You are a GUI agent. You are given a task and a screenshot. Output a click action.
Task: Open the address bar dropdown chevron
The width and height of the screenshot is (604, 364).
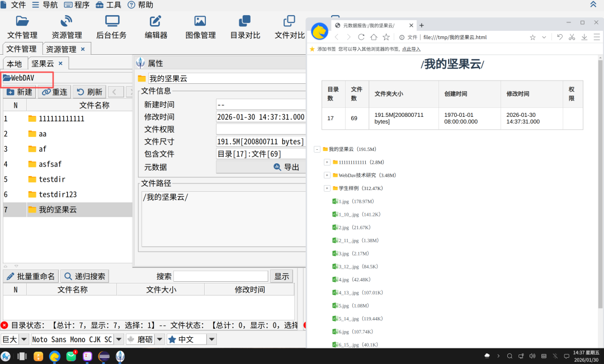pyautogui.click(x=544, y=37)
